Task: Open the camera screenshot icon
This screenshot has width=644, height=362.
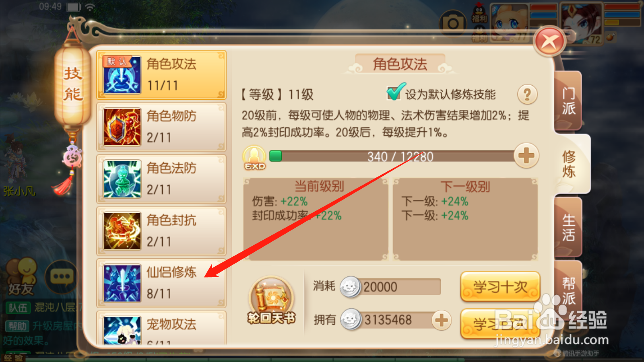Action: click(453, 24)
